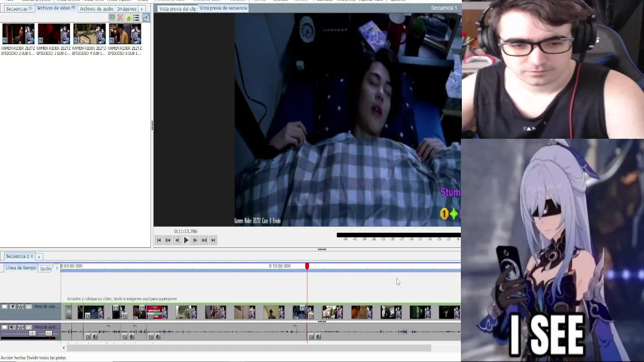Click the Pista de video track label
This screenshot has height=362, width=644.
[46, 307]
